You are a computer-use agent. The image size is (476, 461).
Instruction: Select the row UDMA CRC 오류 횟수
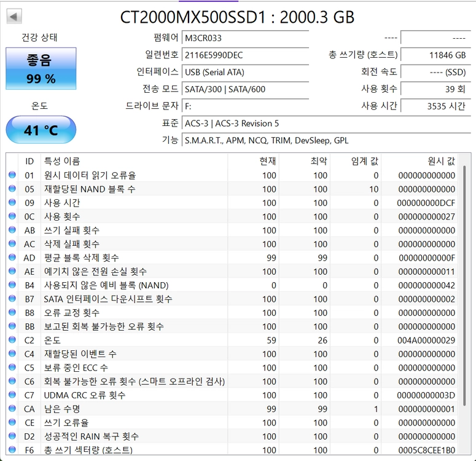[x=232, y=395]
